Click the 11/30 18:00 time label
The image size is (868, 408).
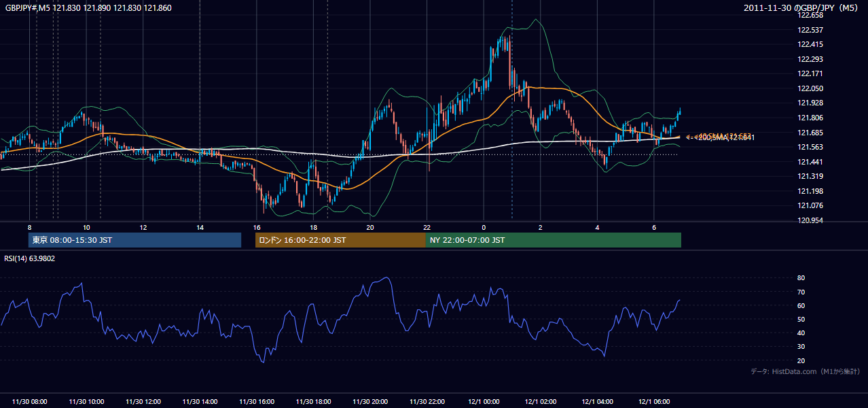coord(314,402)
